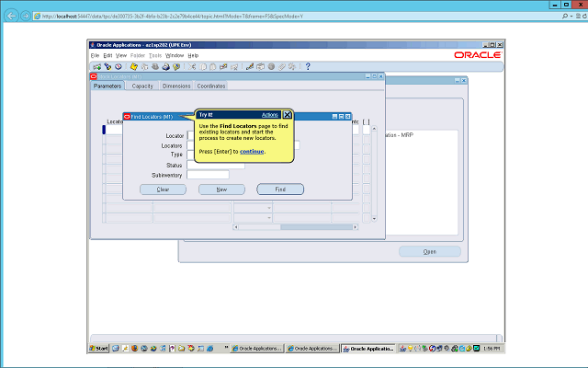
Task: Click the Cut scissors toolbar icon
Action: point(192,67)
